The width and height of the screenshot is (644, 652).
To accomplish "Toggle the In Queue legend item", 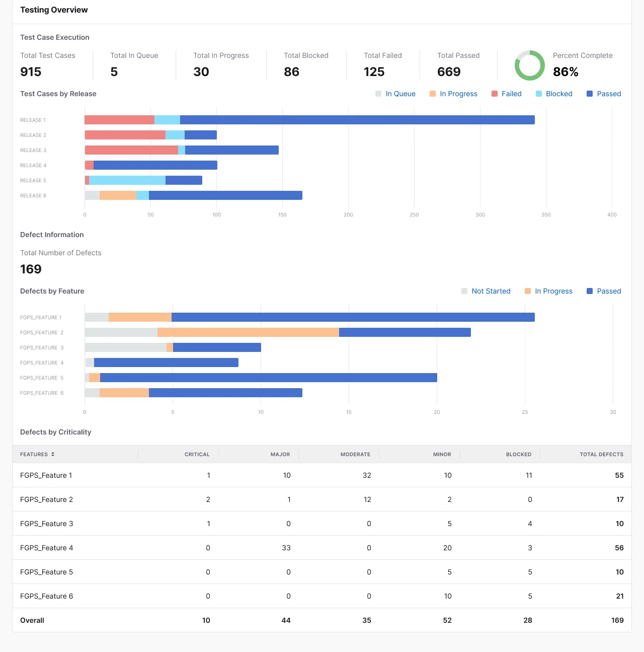I will (395, 94).
